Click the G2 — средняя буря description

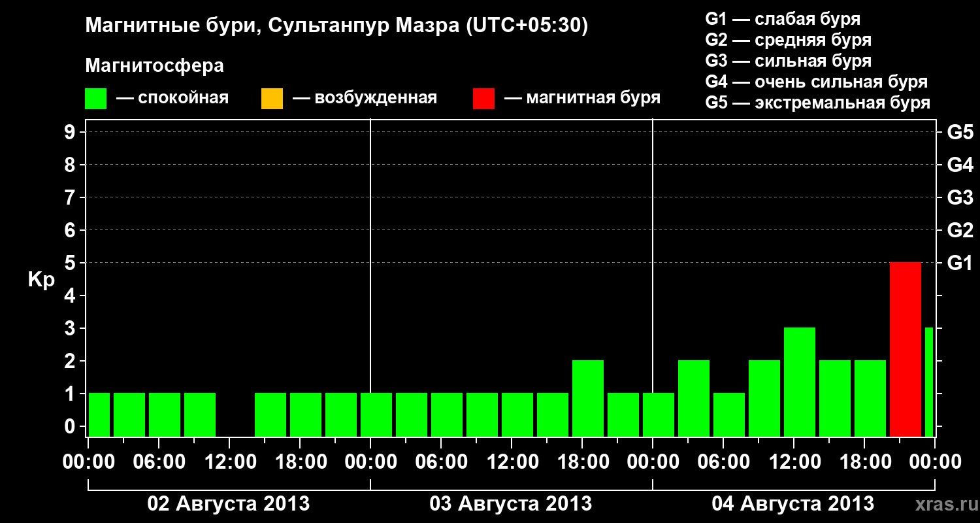(x=788, y=40)
